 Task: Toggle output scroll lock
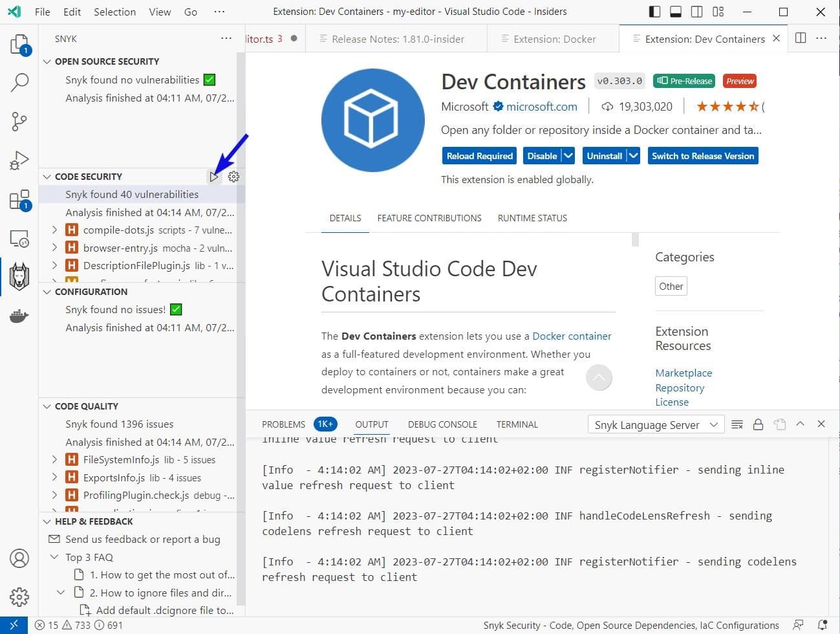tap(759, 424)
